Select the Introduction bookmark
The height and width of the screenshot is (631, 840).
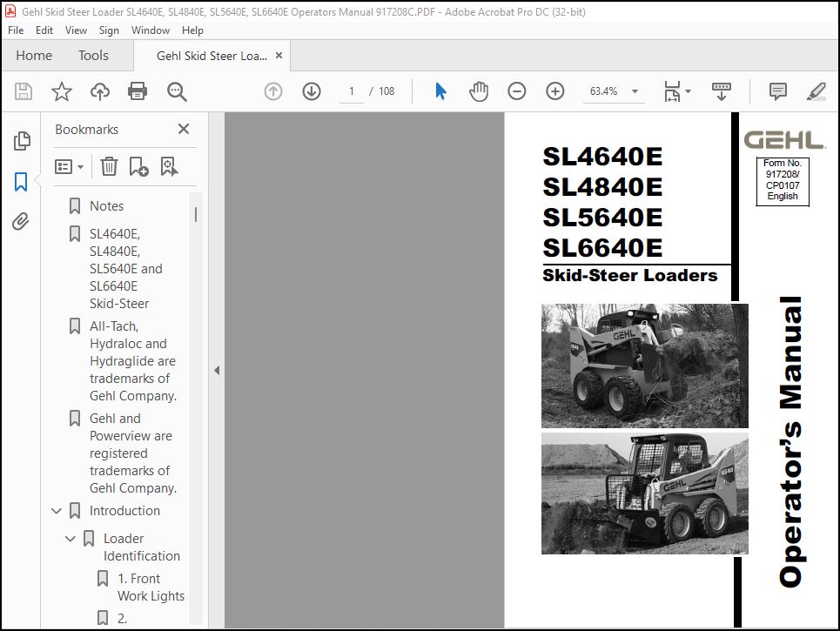[124, 511]
